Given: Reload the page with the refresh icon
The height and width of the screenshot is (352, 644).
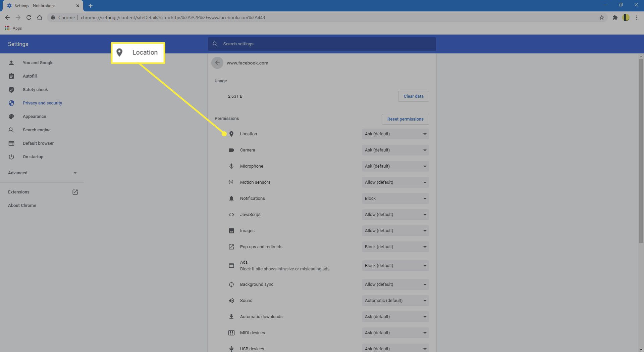Looking at the screenshot, I should [29, 17].
